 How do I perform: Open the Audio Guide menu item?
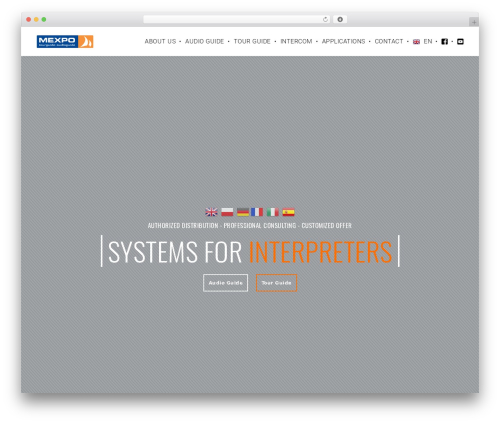(x=204, y=41)
